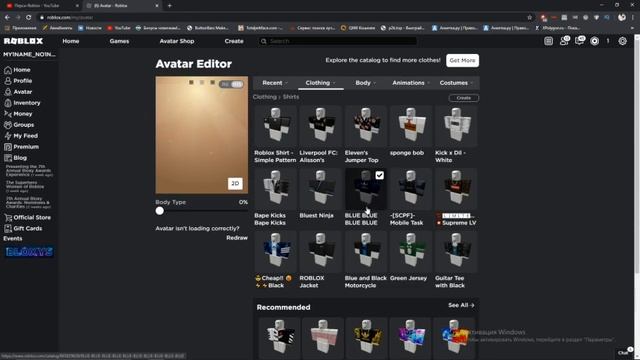The height and width of the screenshot is (360, 640).
Task: Click See All in Recommended
Action: coord(461,305)
